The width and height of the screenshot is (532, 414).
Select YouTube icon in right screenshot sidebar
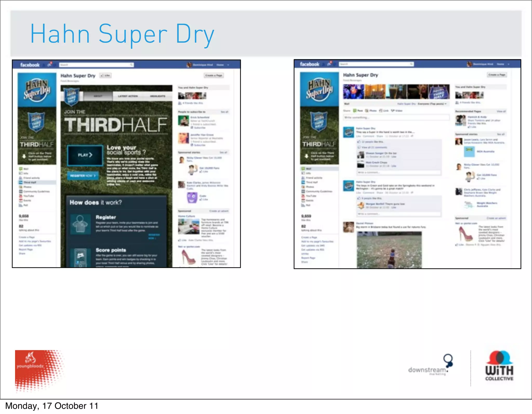(303, 196)
